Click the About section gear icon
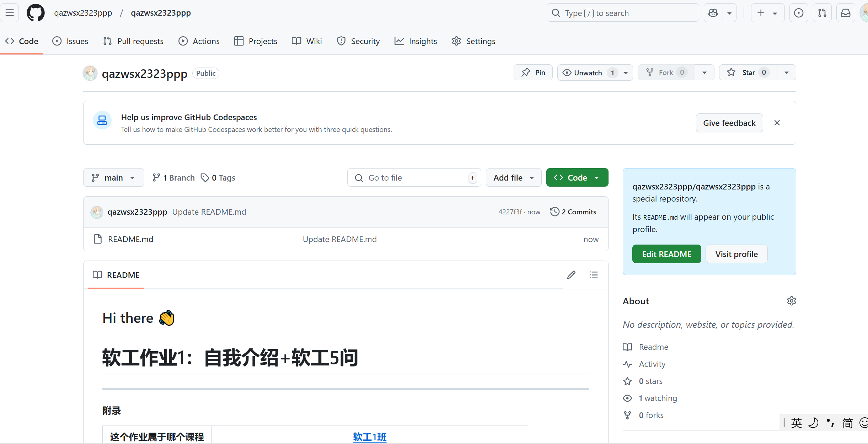 pyautogui.click(x=791, y=301)
